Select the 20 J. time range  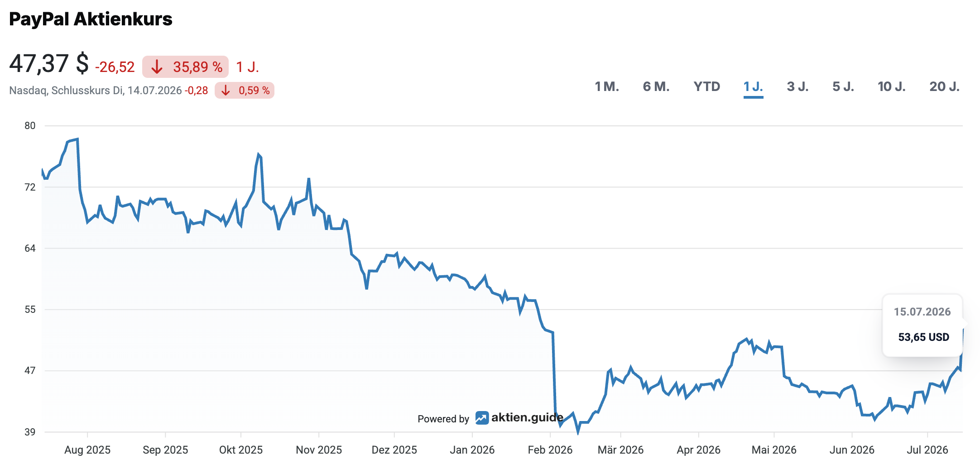(x=944, y=86)
